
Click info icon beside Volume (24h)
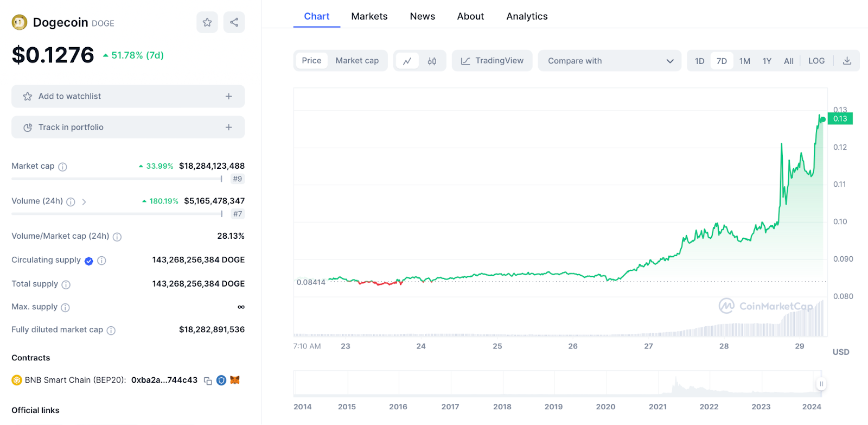(71, 202)
